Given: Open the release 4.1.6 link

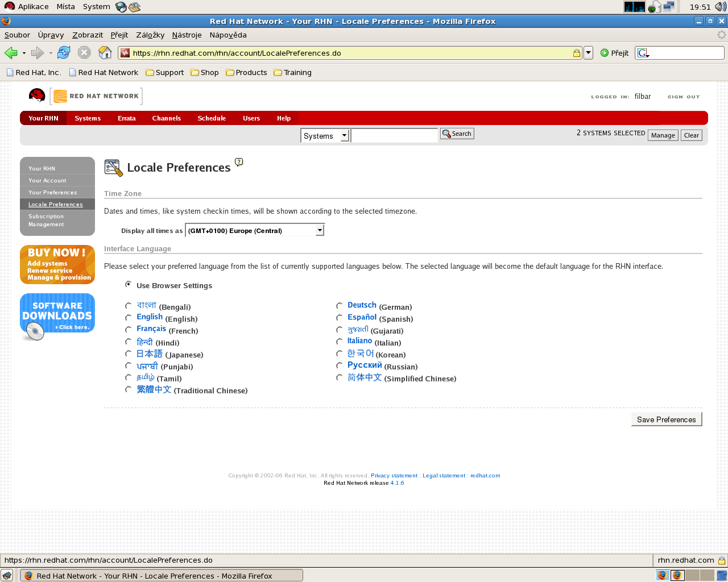Looking at the screenshot, I should pos(397,483).
